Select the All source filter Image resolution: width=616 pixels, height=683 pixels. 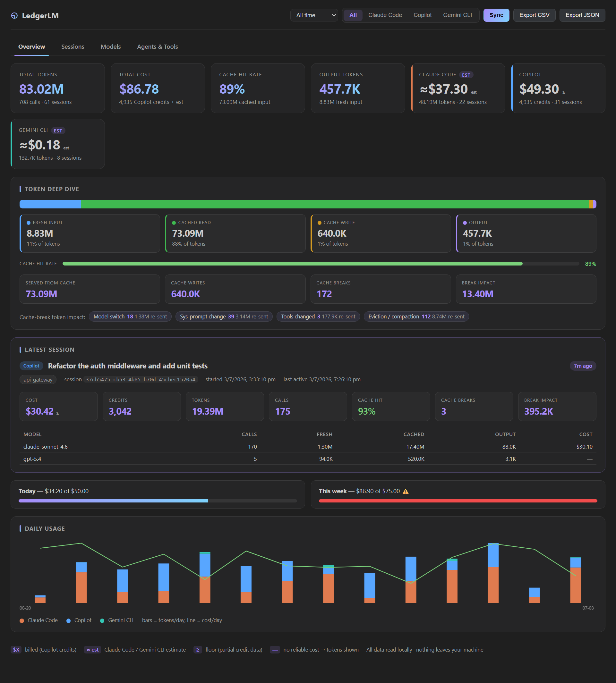tap(353, 15)
